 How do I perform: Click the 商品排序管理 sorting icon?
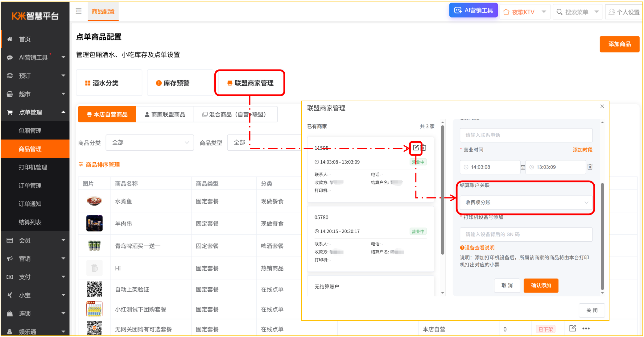point(81,164)
